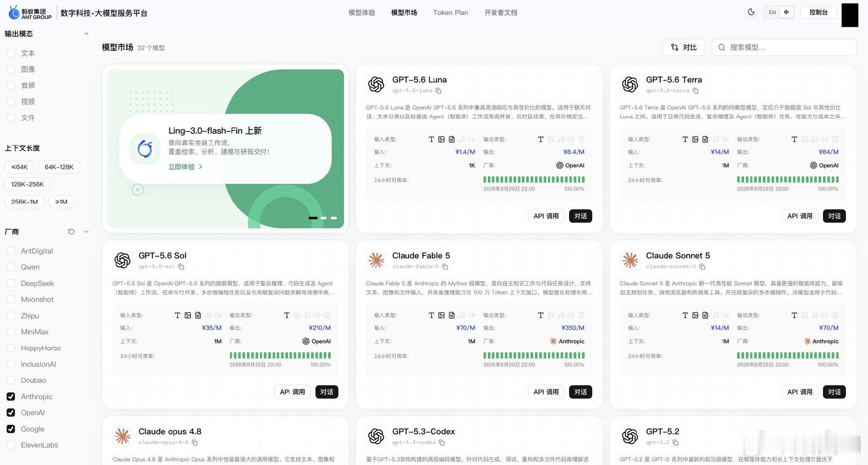Collapse the 厂商 filter section
The image size is (868, 465).
[86, 232]
